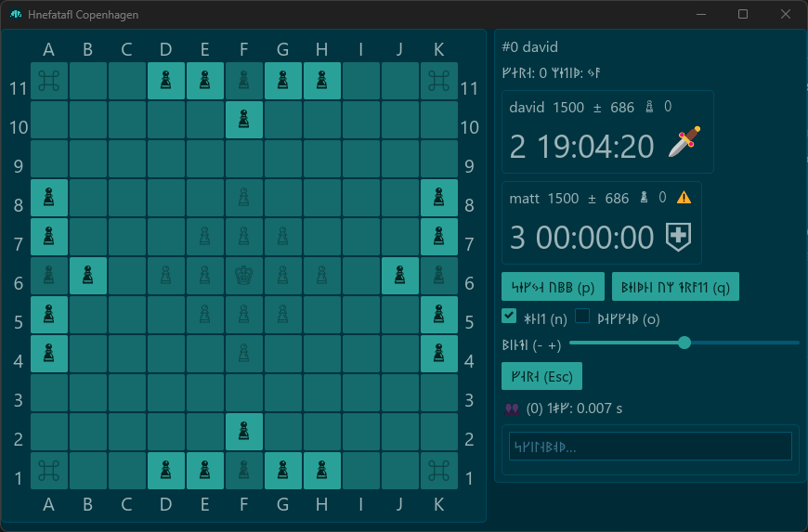
Task: Enable the unchecked (o) checkbox
Action: (x=582, y=316)
